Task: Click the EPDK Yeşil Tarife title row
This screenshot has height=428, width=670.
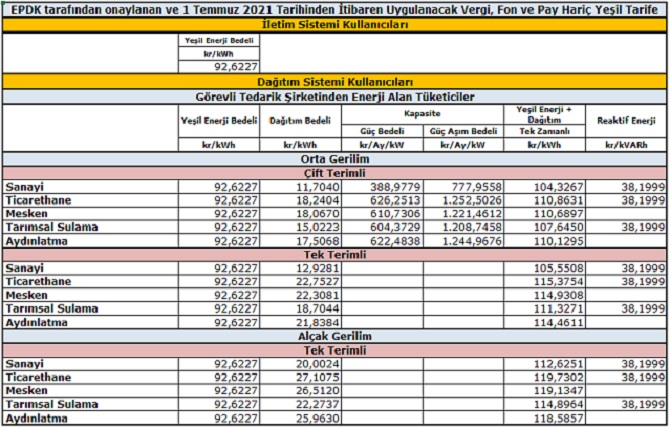Action: point(334,8)
